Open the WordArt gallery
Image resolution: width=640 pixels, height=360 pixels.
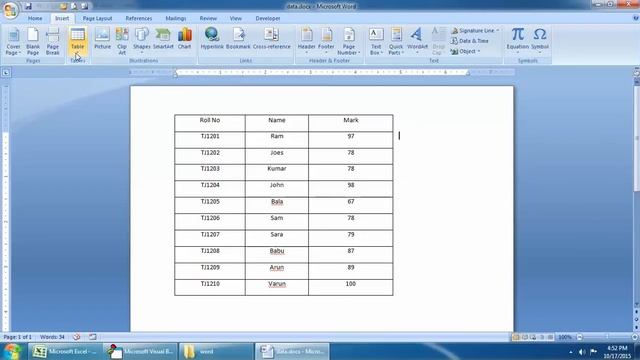[417, 40]
